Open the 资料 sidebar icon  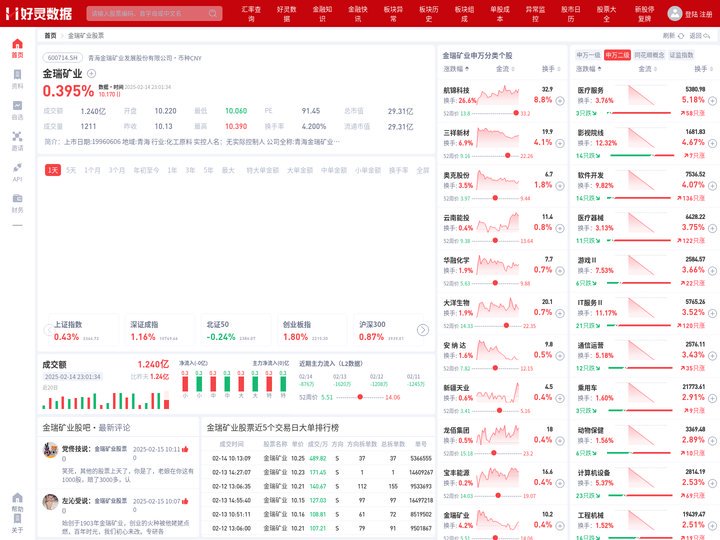click(x=17, y=79)
